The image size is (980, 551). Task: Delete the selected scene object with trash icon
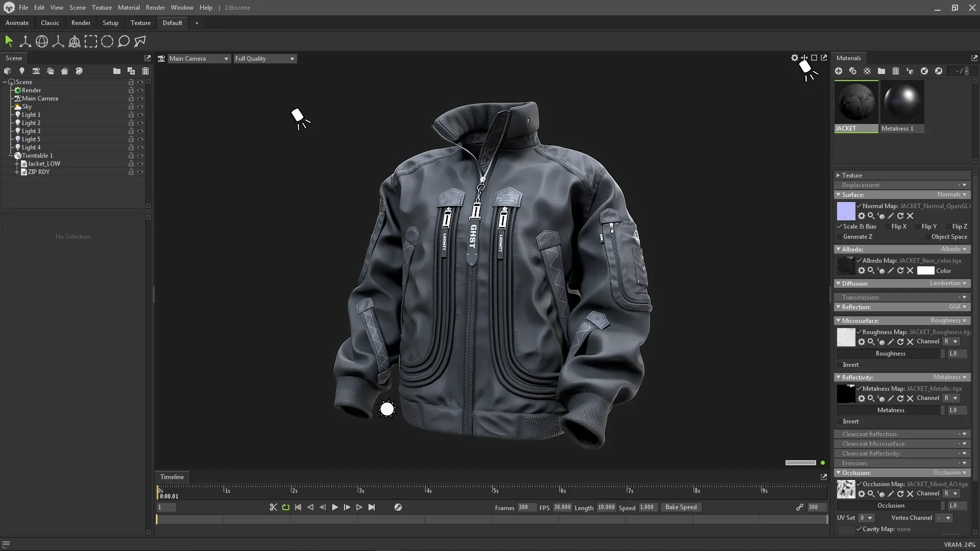point(145,71)
